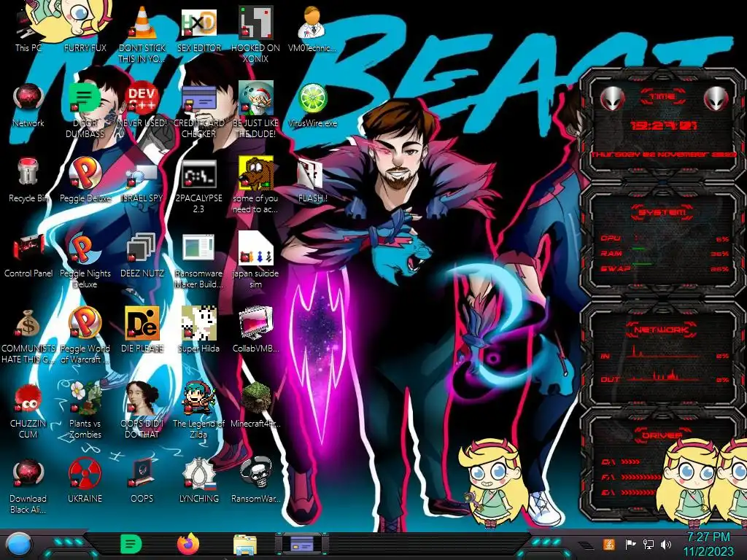Open the OOPS shortcut icon

click(x=142, y=472)
